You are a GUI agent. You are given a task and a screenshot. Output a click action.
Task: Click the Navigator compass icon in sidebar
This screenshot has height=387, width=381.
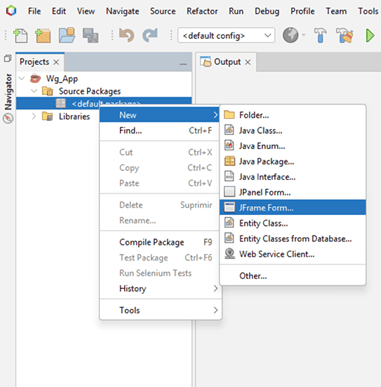click(x=8, y=118)
